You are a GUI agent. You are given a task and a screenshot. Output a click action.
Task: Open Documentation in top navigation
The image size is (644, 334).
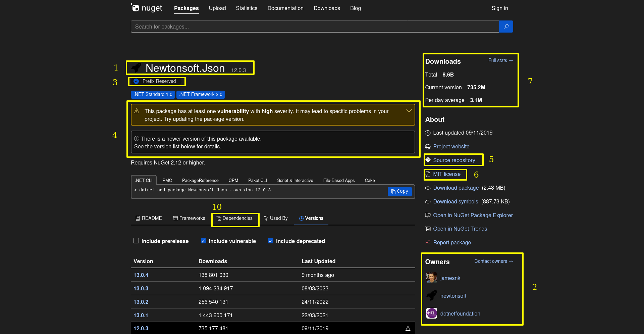285,8
